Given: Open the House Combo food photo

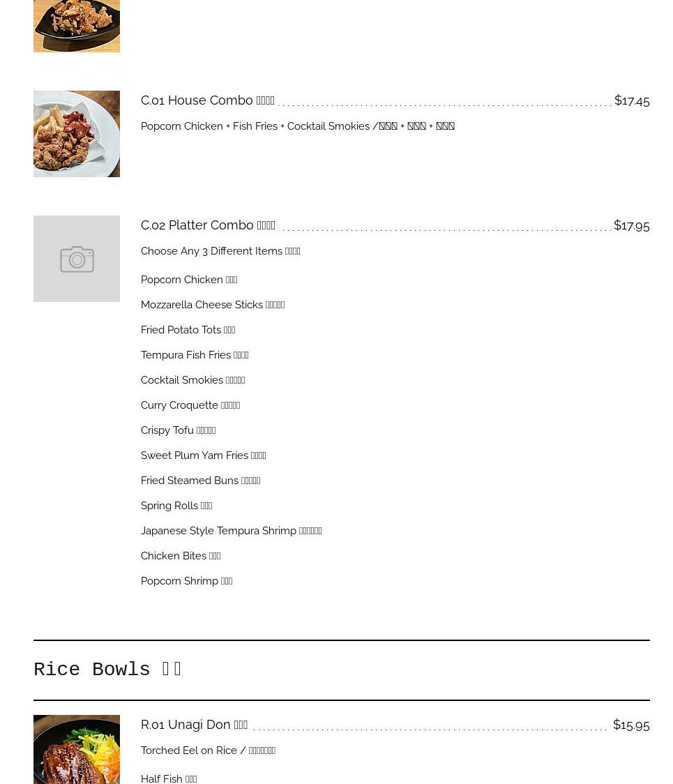Looking at the screenshot, I should coord(77,134).
